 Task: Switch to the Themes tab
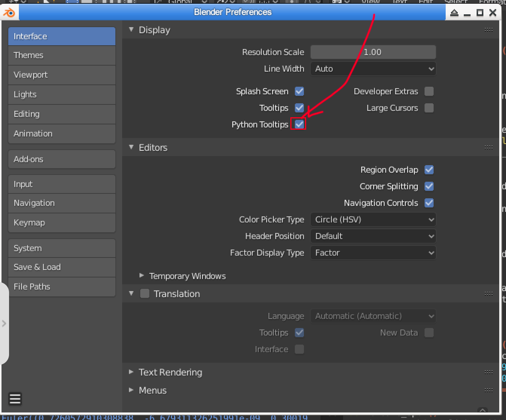pyautogui.click(x=62, y=55)
